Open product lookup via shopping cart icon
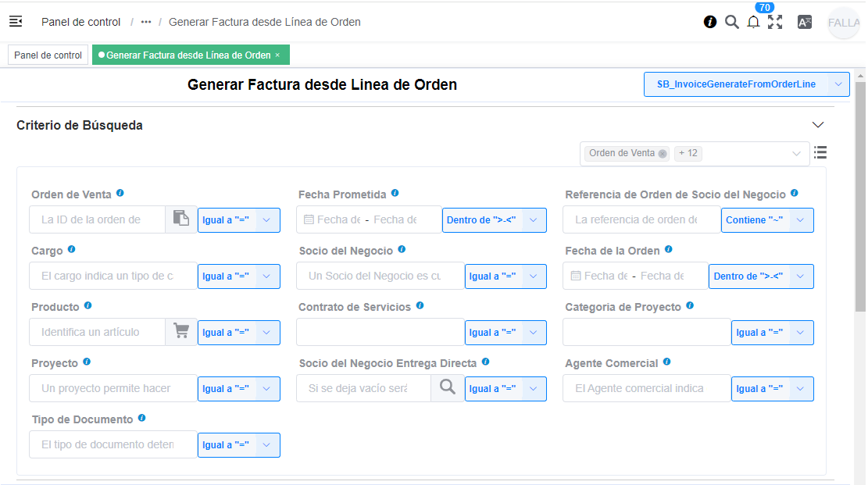The image size is (868, 485). (180, 332)
